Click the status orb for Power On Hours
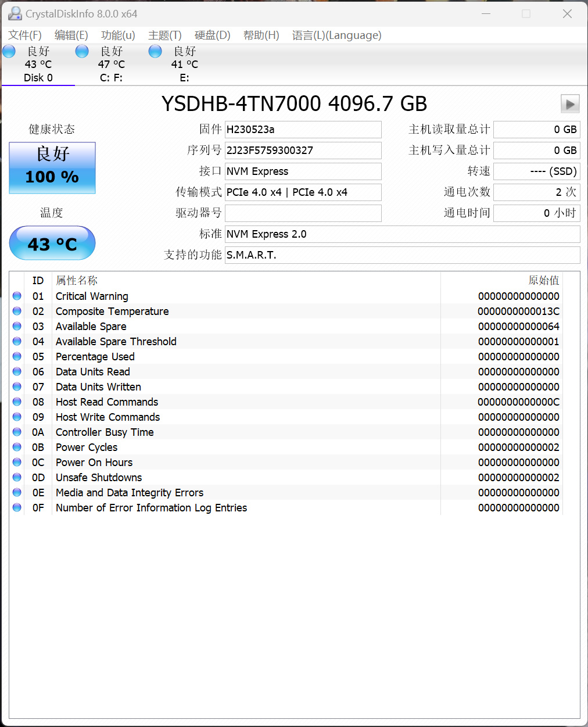The width and height of the screenshot is (588, 727). coord(17,462)
